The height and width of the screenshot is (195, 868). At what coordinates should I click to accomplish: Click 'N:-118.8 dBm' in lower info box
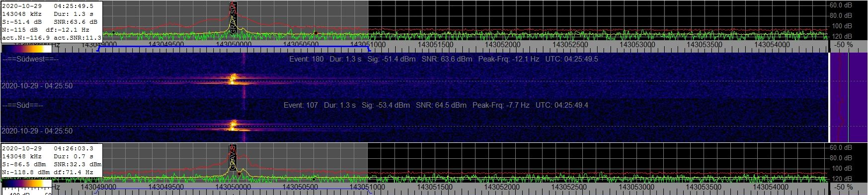(x=26, y=172)
